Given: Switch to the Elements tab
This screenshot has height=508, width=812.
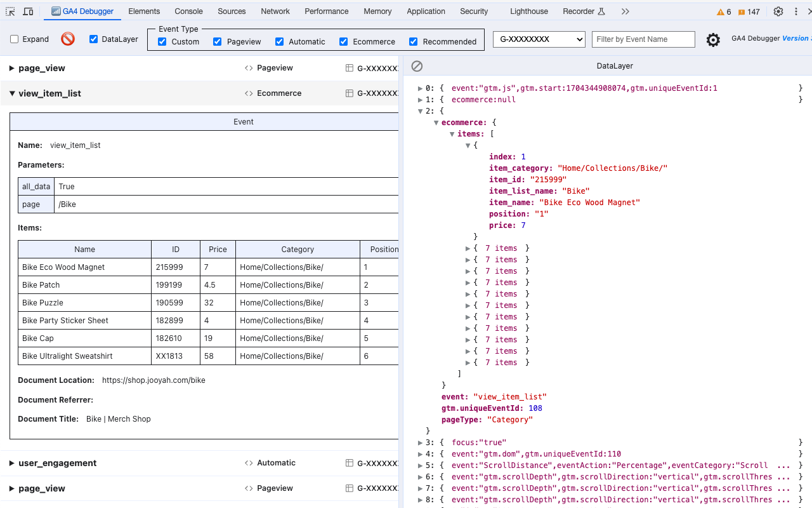Looking at the screenshot, I should click(x=144, y=11).
